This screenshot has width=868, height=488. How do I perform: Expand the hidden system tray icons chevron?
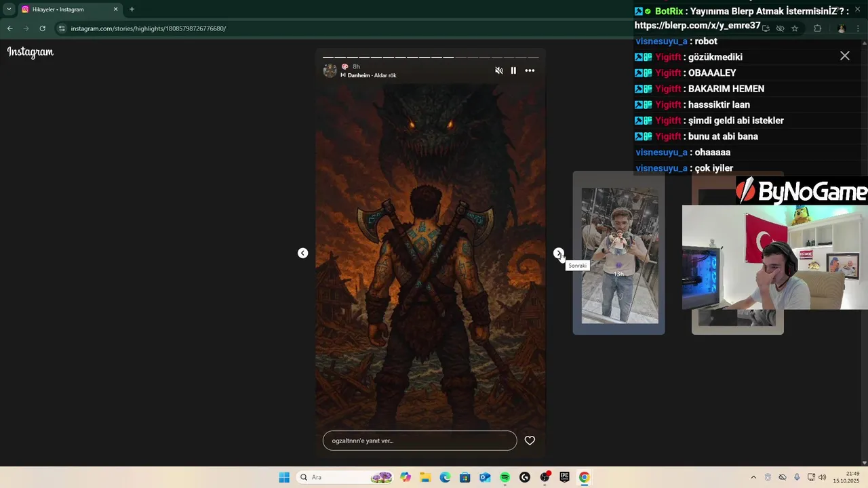753,477
